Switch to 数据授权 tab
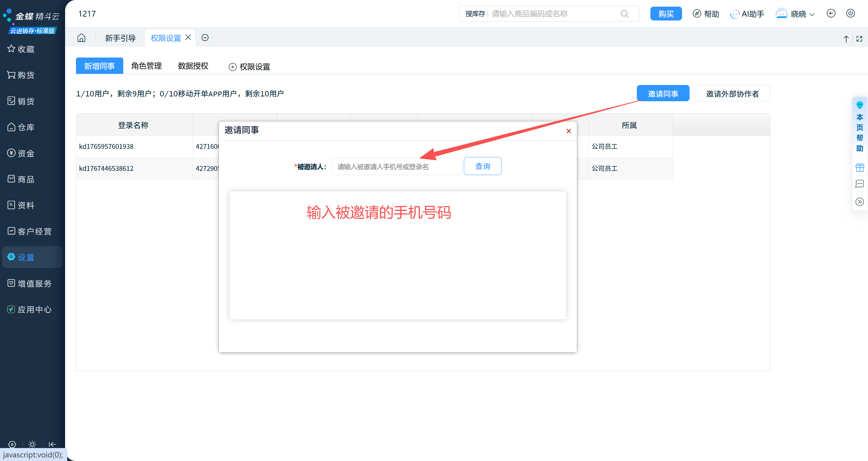Viewport: 868px width, 461px height. pyautogui.click(x=193, y=66)
